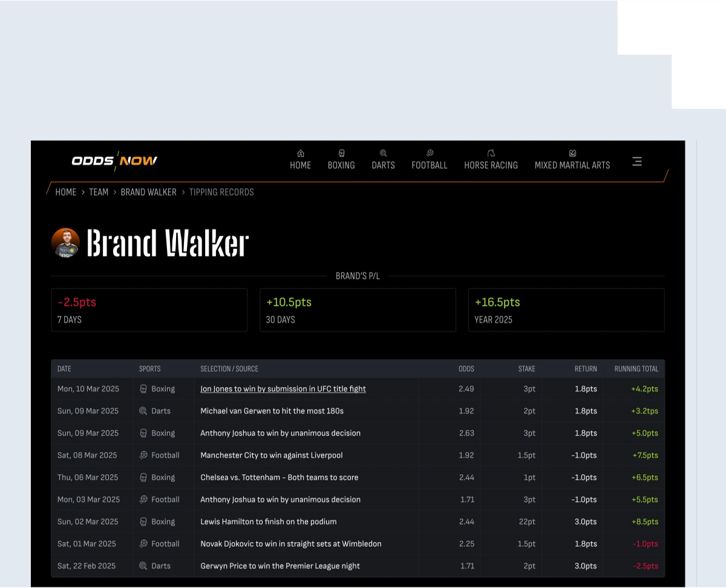Select the 30 DAYS profit/loss card
The height and width of the screenshot is (588, 726).
click(x=358, y=310)
